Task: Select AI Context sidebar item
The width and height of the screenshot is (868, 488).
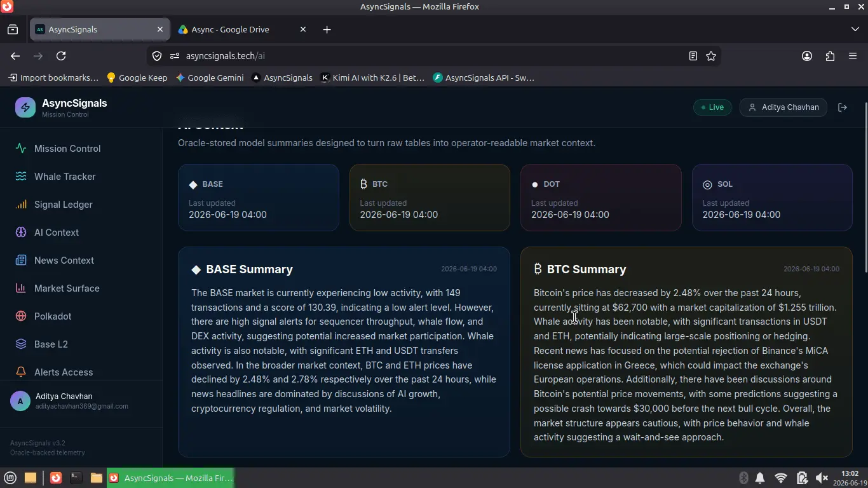Action: tap(57, 233)
